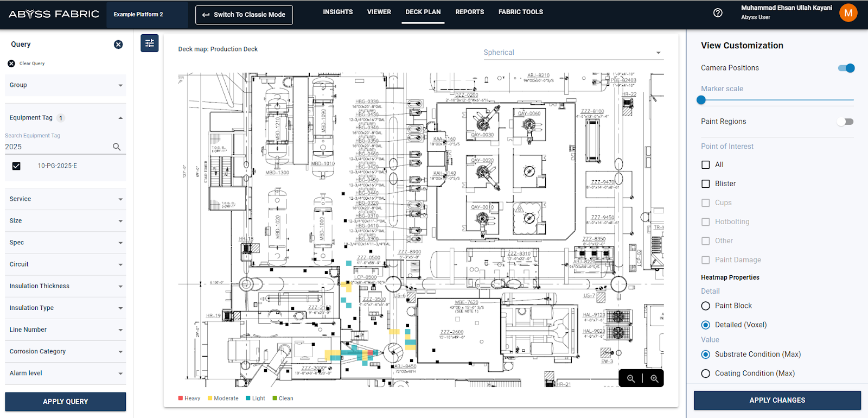Close the Query panel with X icon
Image resolution: width=868 pixels, height=418 pixels.
[118, 45]
